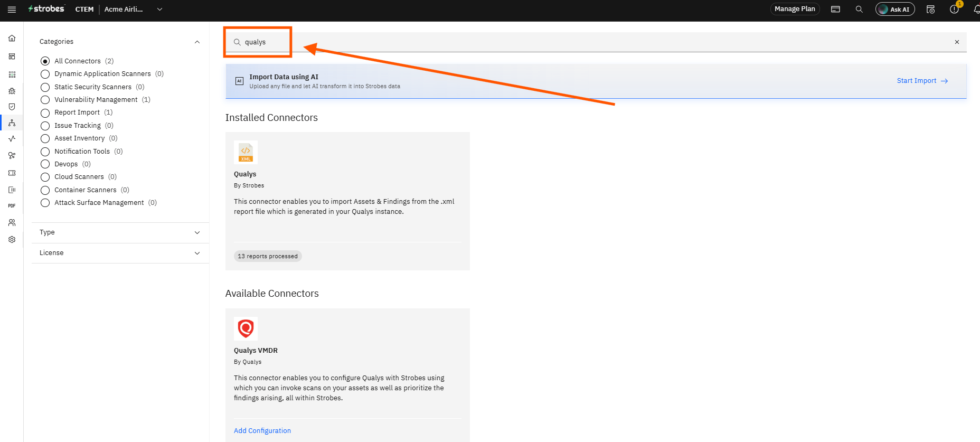Image resolution: width=980 pixels, height=442 pixels.
Task: Open the Ask AI assistant
Action: 895,9
